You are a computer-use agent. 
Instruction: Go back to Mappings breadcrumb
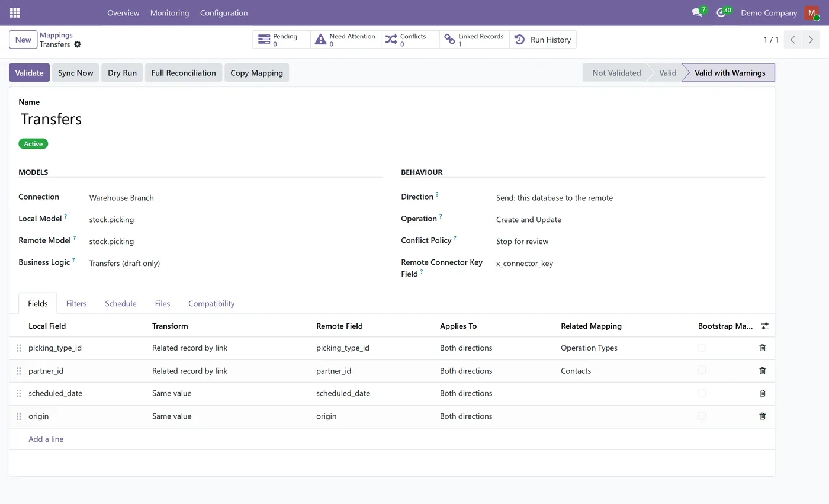click(x=56, y=35)
